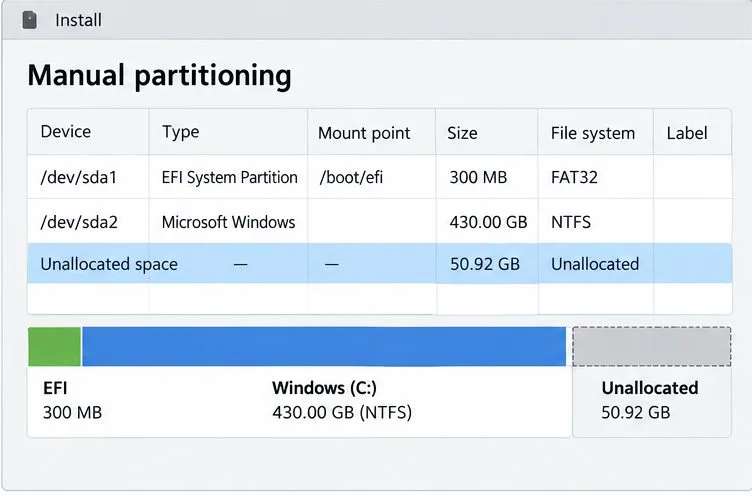This screenshot has height=496, width=752.
Task: Click the Windows (C:) legend label
Action: 324,388
